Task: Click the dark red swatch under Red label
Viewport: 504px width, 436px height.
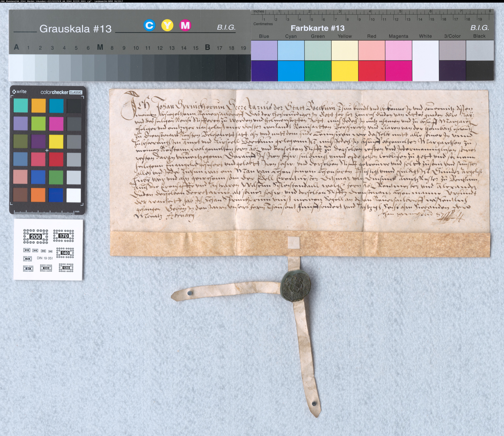Action: 371,71
